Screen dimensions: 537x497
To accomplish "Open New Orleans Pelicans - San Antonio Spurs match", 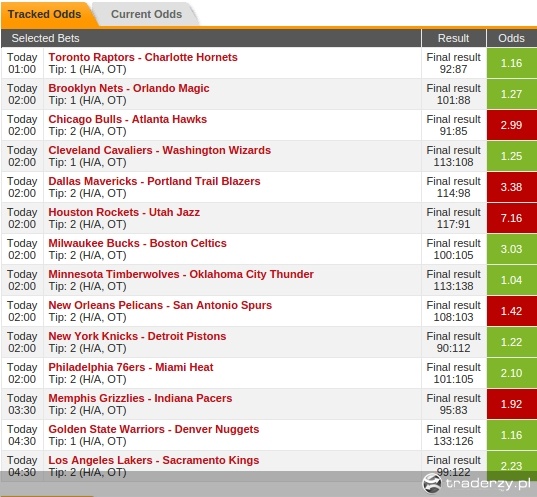I will (x=160, y=305).
